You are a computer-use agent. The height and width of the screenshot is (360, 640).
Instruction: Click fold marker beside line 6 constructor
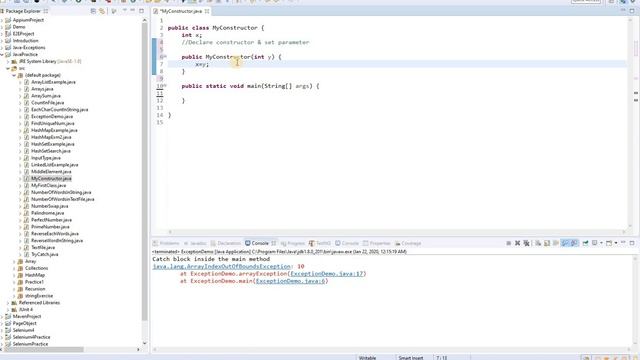click(165, 56)
